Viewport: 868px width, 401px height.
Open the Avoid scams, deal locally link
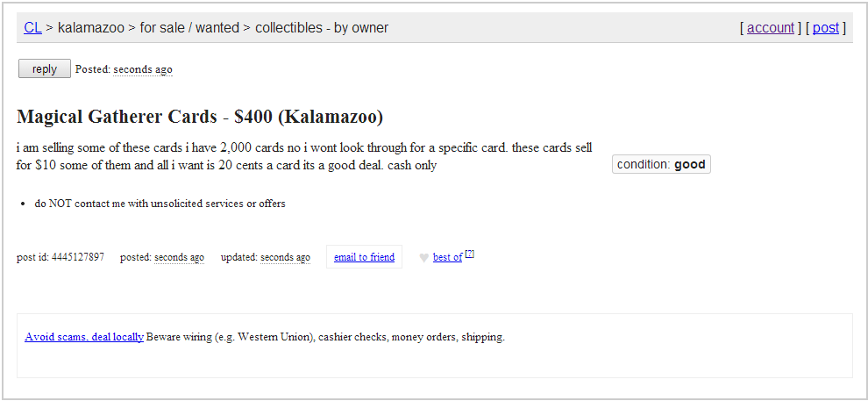(x=84, y=337)
